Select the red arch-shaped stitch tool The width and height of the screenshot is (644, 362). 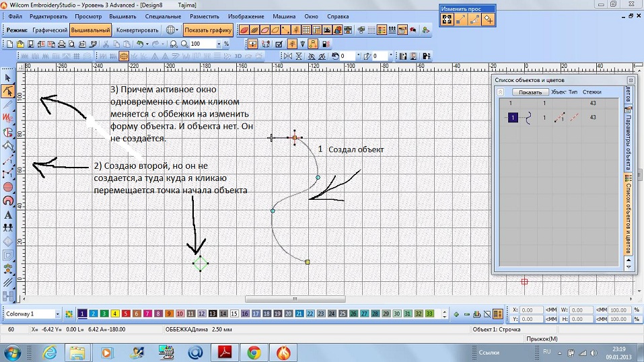(8, 201)
